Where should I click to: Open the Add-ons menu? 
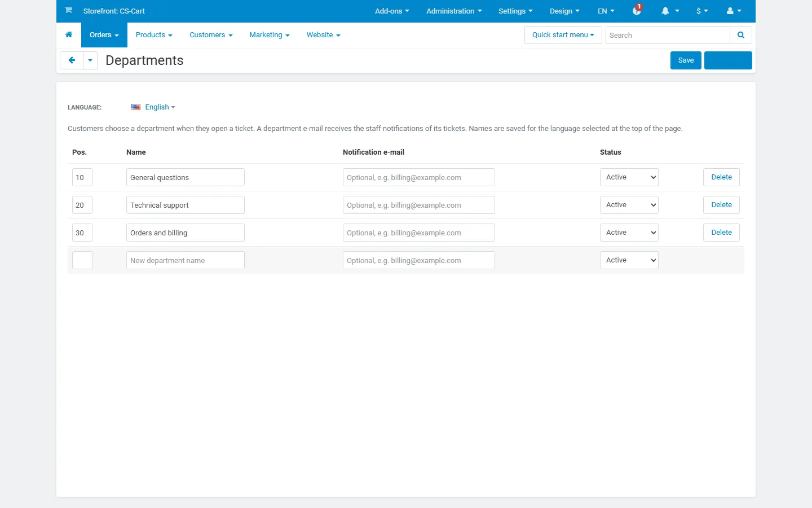click(392, 11)
